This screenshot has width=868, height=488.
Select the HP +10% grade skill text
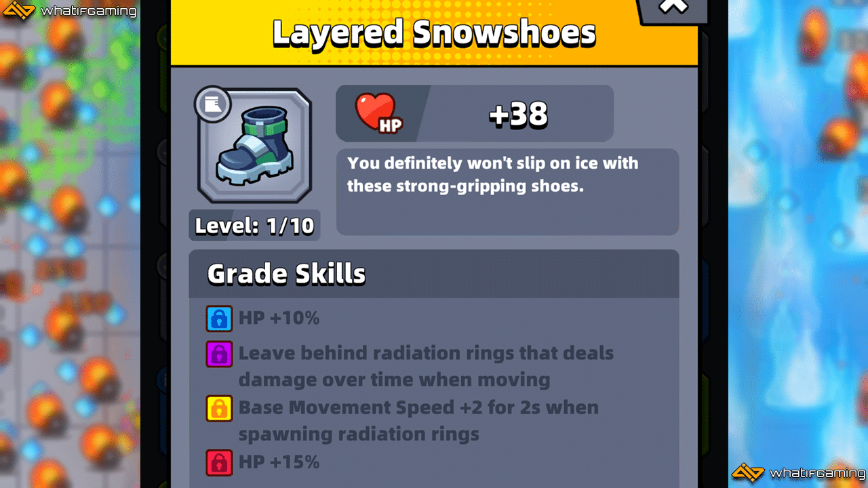(279, 318)
